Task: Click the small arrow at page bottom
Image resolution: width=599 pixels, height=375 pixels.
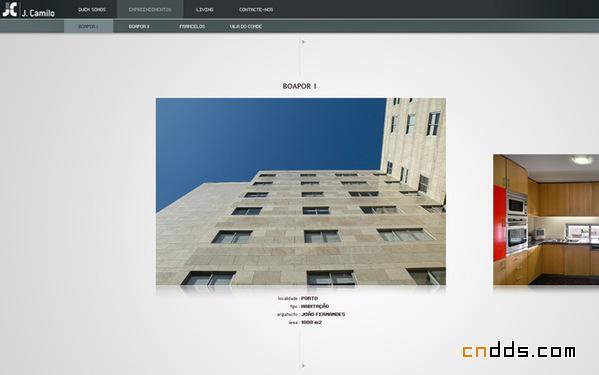Action: [303, 366]
